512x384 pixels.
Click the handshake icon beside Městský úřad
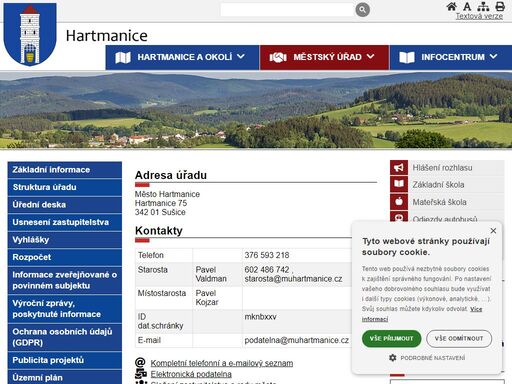278,57
